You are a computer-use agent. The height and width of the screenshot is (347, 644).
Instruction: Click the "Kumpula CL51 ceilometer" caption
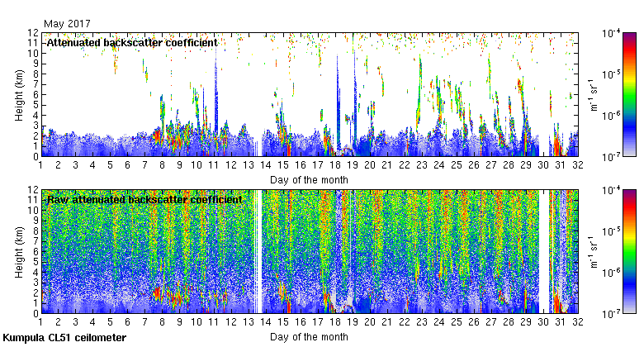(x=64, y=338)
